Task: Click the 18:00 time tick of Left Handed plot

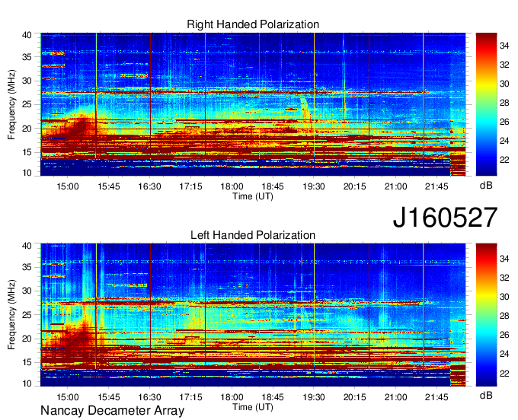Action: (x=232, y=397)
